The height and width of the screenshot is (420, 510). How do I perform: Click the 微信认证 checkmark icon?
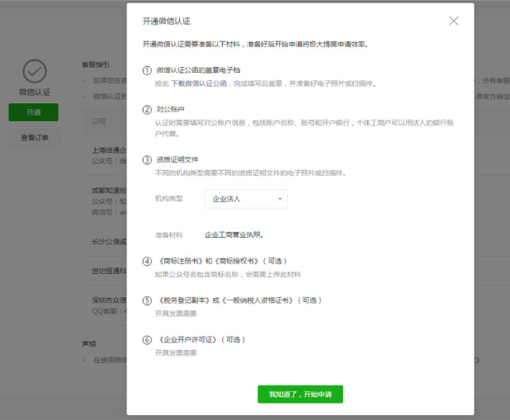coord(35,71)
